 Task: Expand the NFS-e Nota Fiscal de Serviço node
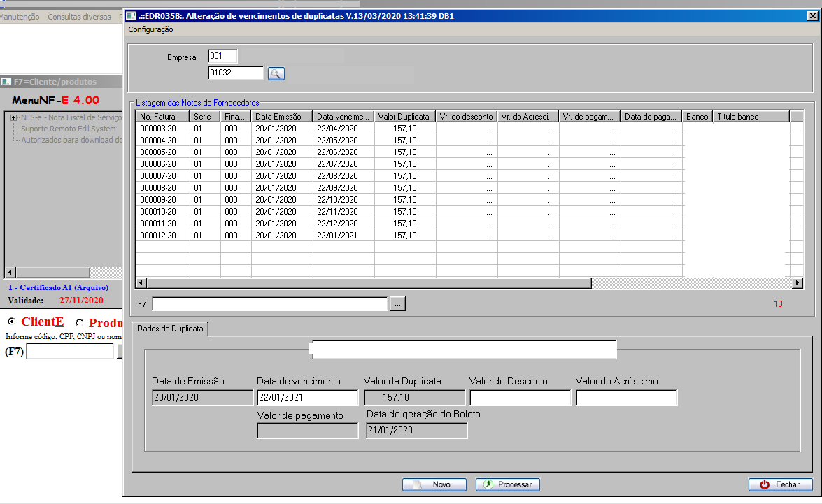pyautogui.click(x=13, y=118)
